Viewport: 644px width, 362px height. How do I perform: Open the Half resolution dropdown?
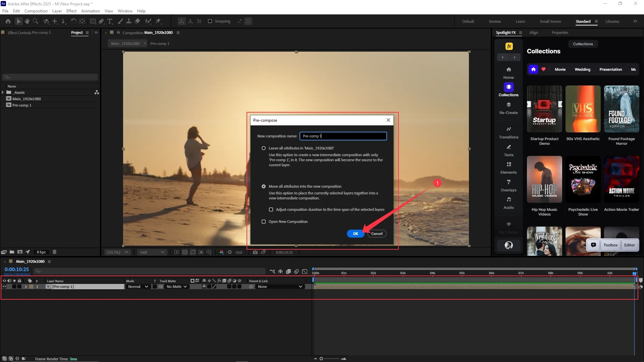[x=152, y=252]
